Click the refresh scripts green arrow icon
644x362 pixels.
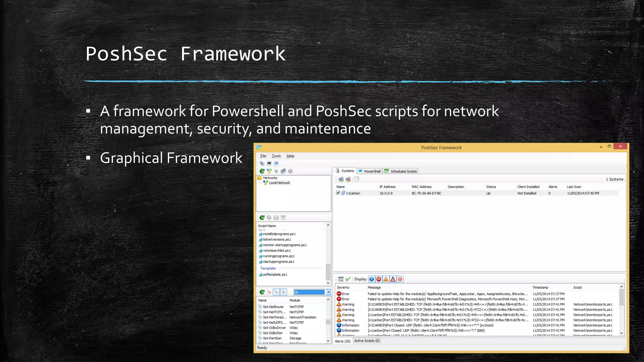262,217
